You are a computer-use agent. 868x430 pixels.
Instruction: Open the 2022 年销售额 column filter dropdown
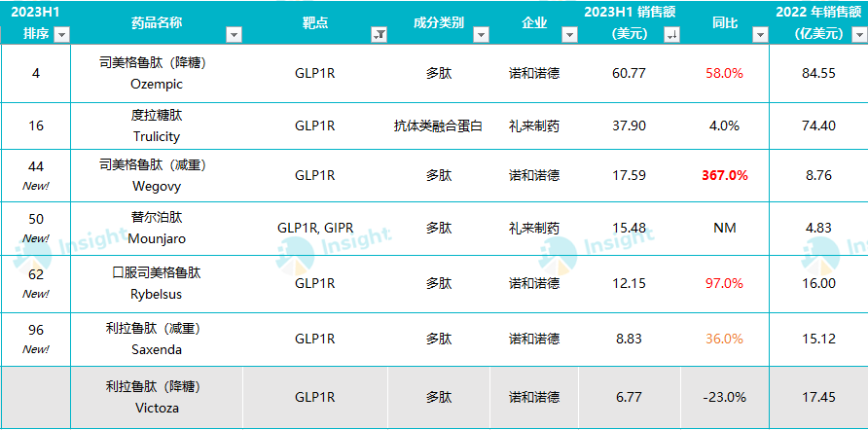pyautogui.click(x=857, y=35)
